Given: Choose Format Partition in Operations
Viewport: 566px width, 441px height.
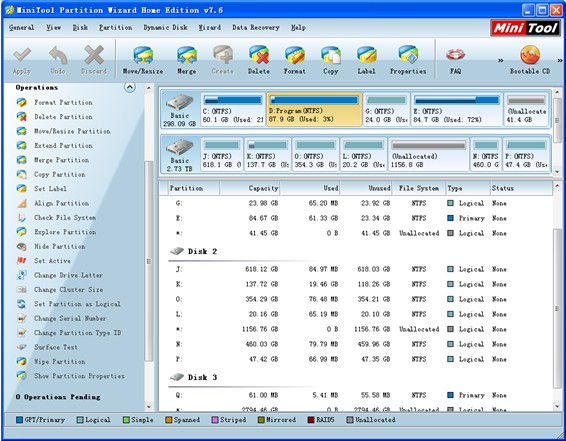Looking at the screenshot, I should point(55,102).
